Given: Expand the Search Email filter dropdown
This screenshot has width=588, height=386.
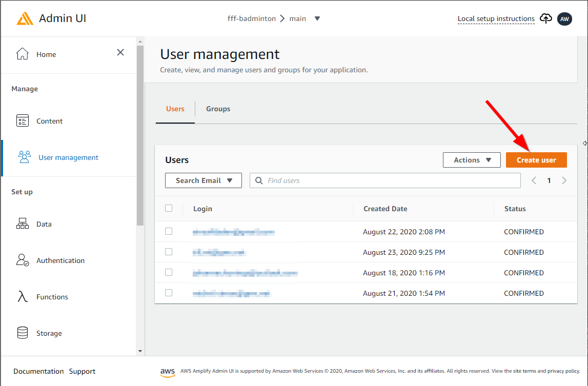Looking at the screenshot, I should click(x=203, y=180).
